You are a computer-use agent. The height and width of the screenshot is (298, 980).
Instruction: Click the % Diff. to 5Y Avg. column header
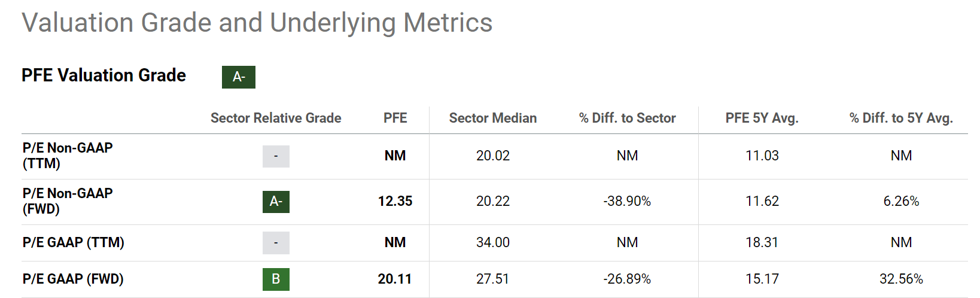[901, 118]
